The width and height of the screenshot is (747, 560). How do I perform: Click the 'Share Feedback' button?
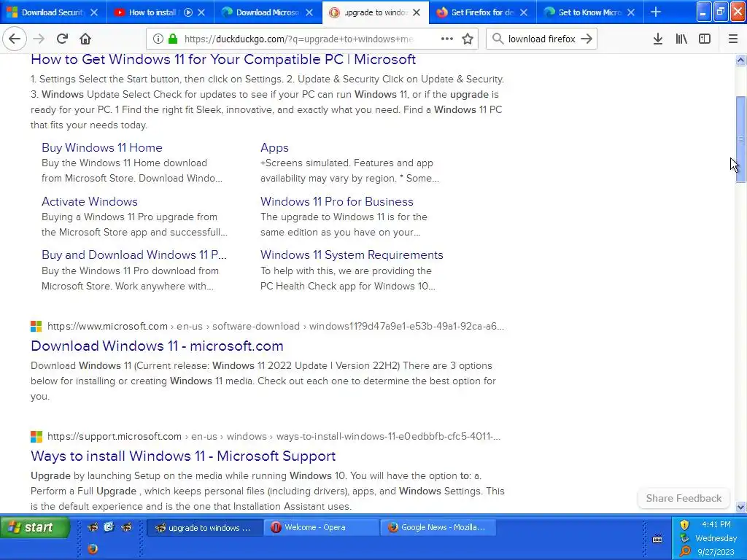pos(684,498)
